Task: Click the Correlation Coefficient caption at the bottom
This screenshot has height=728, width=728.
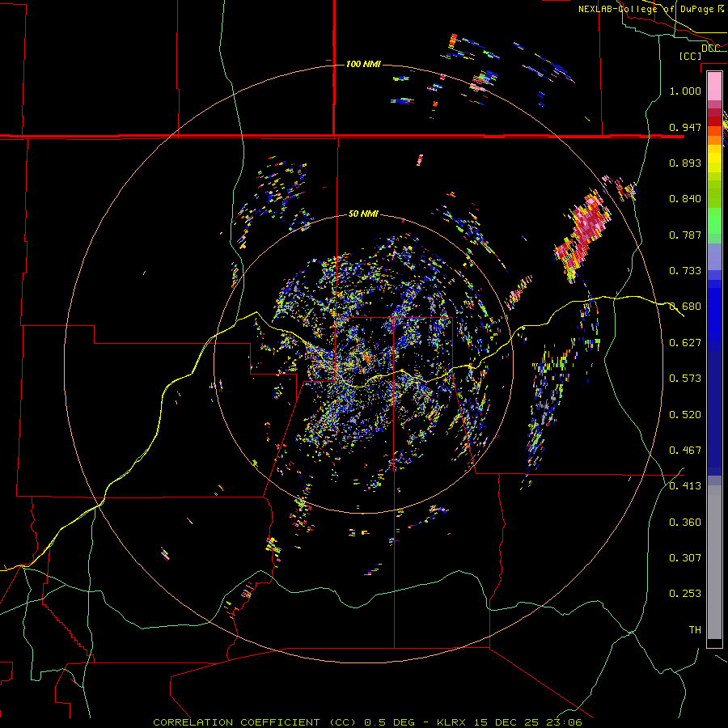Action: pyautogui.click(x=367, y=722)
